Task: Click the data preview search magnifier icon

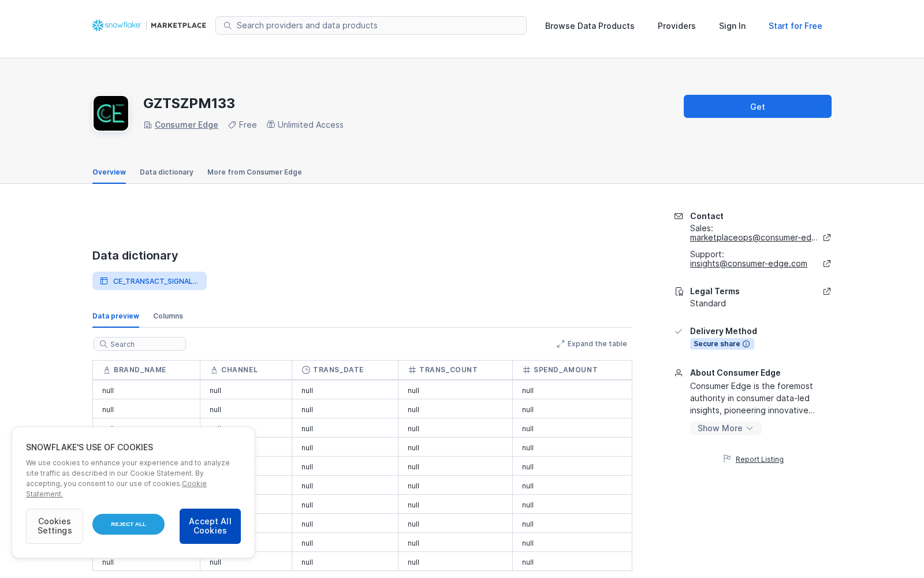Action: coord(103,344)
